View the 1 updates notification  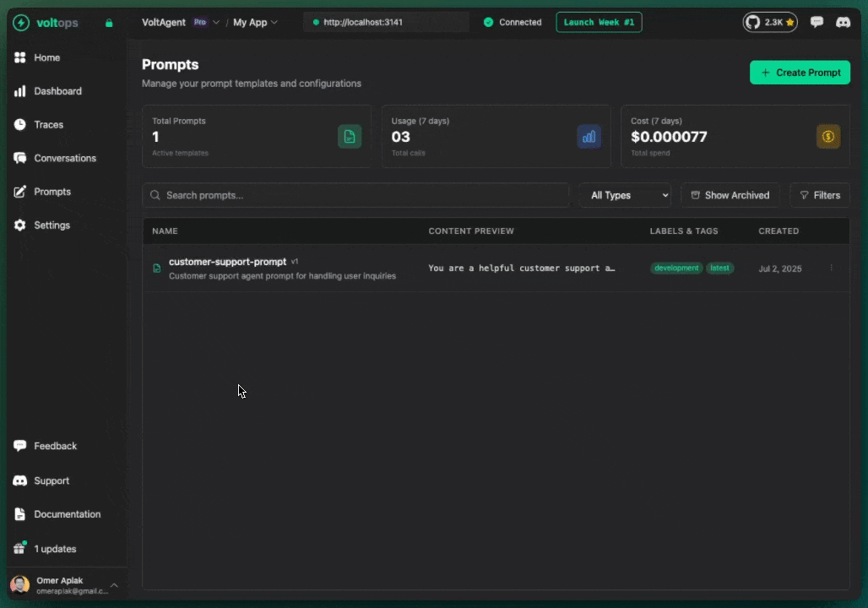coord(55,549)
